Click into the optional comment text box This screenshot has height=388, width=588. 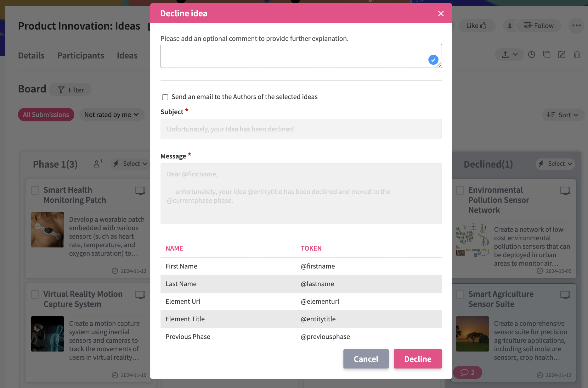[293, 56]
